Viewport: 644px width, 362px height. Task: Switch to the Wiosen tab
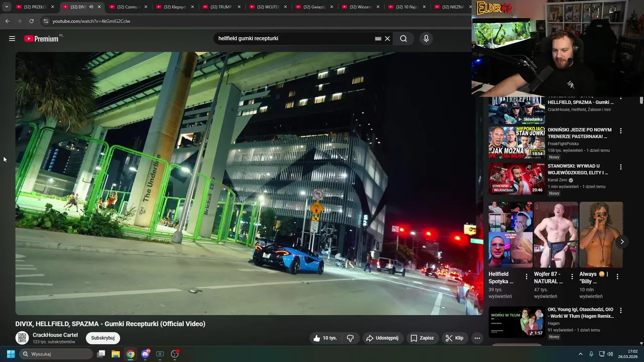pyautogui.click(x=360, y=7)
